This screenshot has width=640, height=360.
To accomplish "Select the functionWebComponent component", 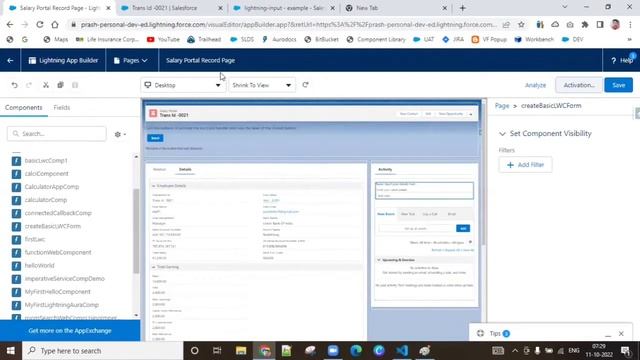I will point(58,252).
